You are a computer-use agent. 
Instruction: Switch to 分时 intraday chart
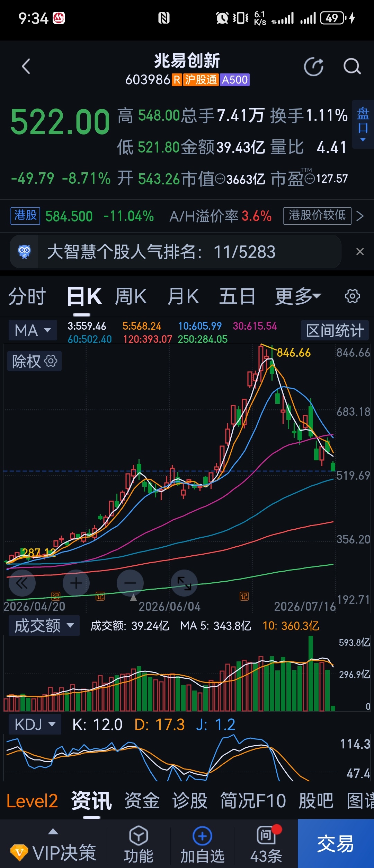[27, 296]
